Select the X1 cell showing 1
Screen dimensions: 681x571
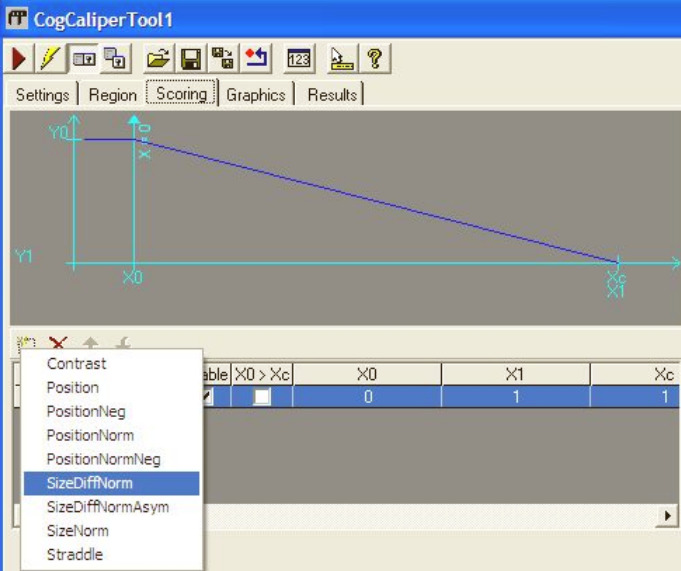pos(516,396)
